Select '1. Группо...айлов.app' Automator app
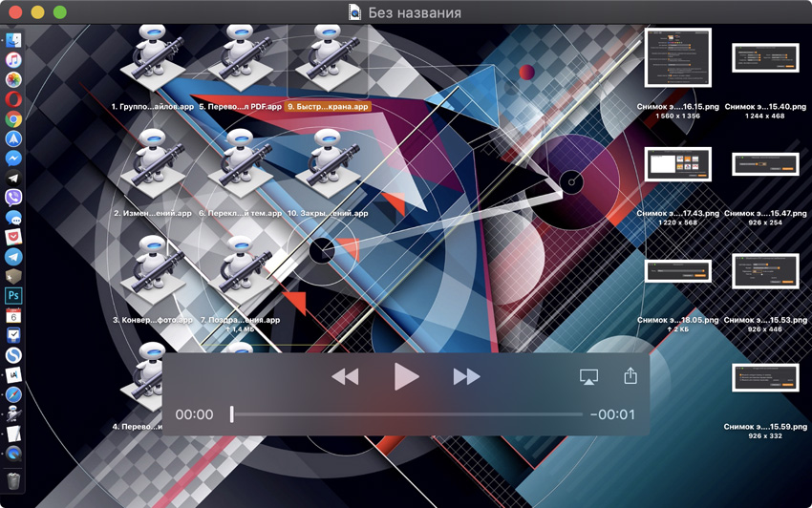The height and width of the screenshot is (508, 812). tap(152, 58)
